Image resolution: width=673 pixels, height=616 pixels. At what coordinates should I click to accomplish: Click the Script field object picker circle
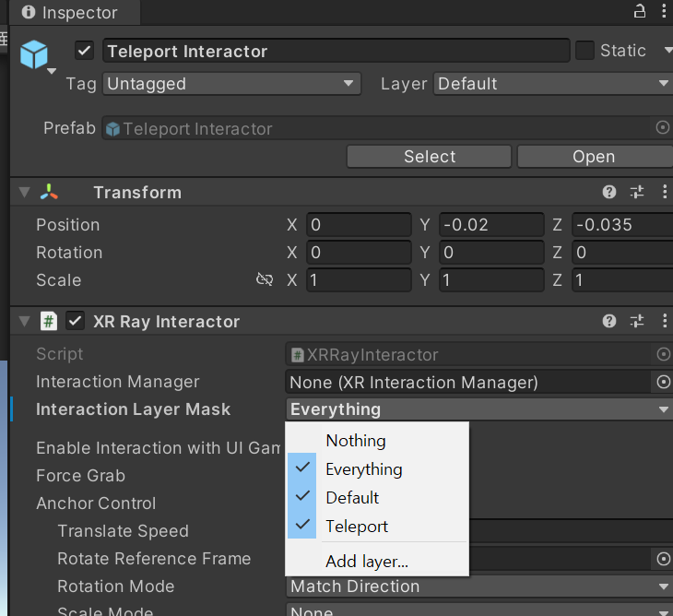pos(663,354)
